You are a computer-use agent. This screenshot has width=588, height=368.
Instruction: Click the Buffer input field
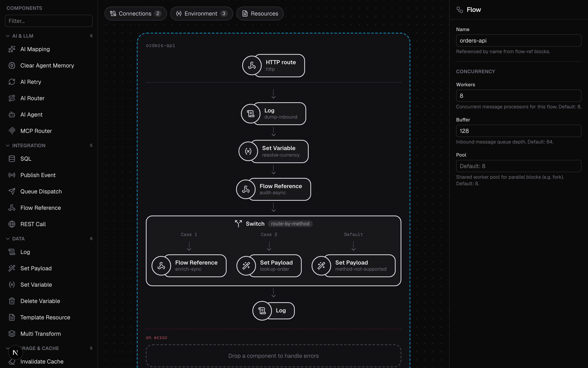(x=519, y=131)
